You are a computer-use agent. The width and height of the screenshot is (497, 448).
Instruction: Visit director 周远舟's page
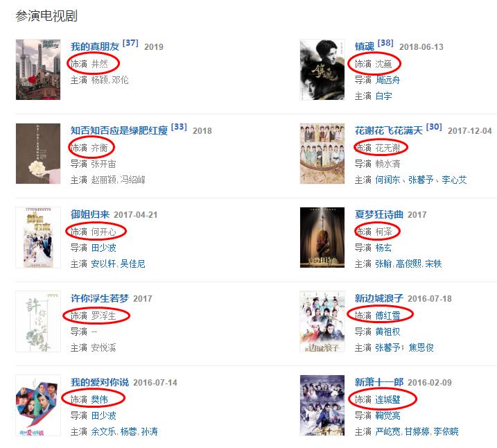(x=387, y=80)
